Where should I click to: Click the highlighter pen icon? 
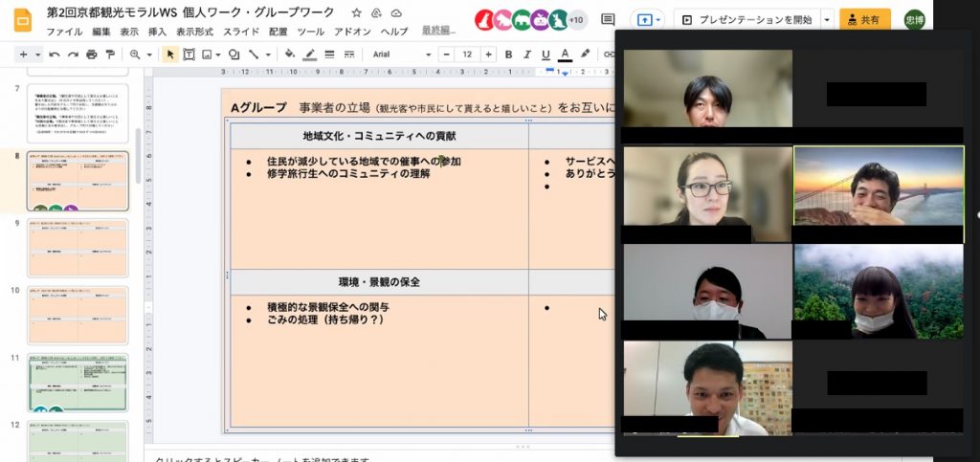coord(585,55)
